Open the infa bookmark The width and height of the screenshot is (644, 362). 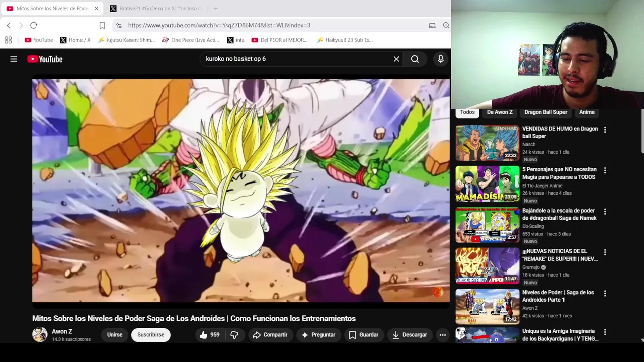[235, 40]
